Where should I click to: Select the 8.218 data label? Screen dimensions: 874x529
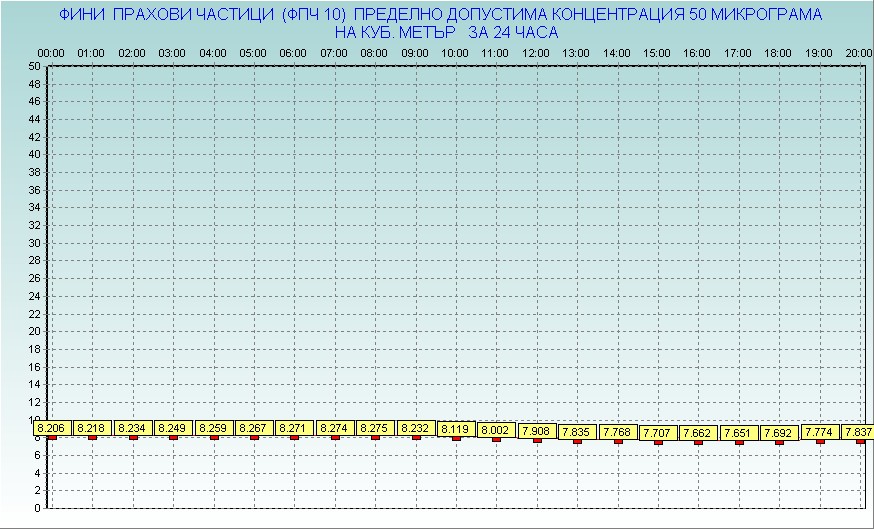coord(91,428)
